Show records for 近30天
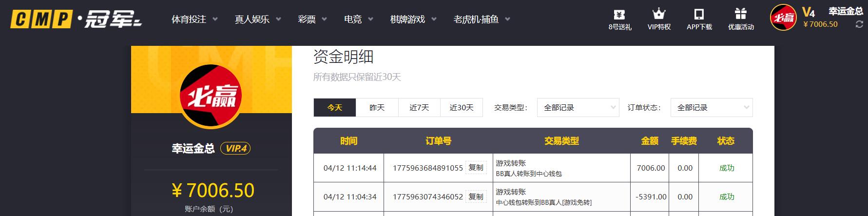The image size is (868, 216). pos(462,108)
